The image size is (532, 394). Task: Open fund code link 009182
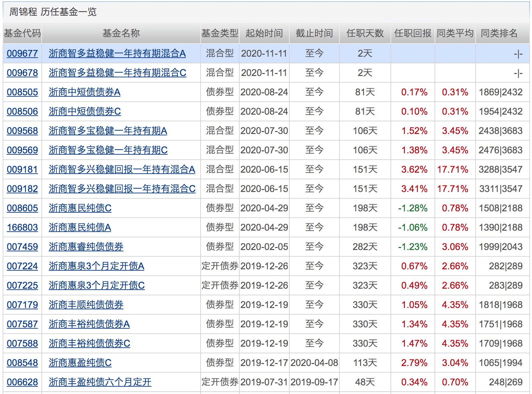point(22,189)
